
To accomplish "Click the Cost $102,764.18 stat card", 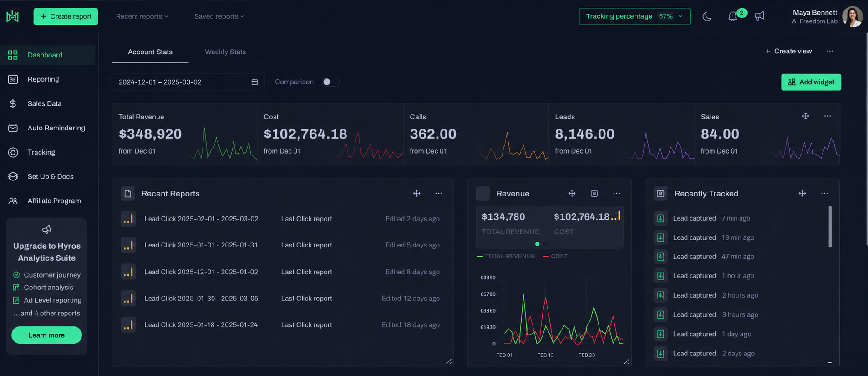I will pyautogui.click(x=330, y=134).
